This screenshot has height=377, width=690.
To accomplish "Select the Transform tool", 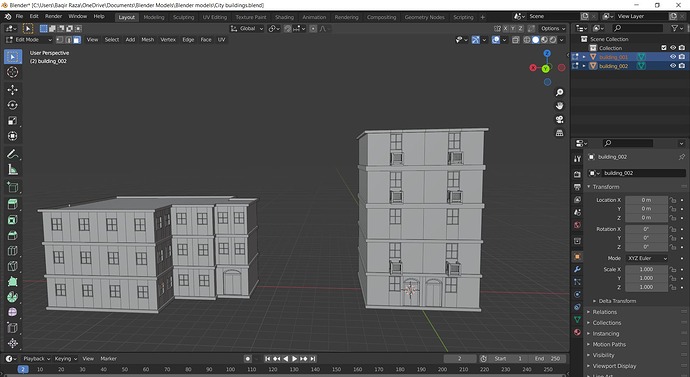I will [13, 136].
